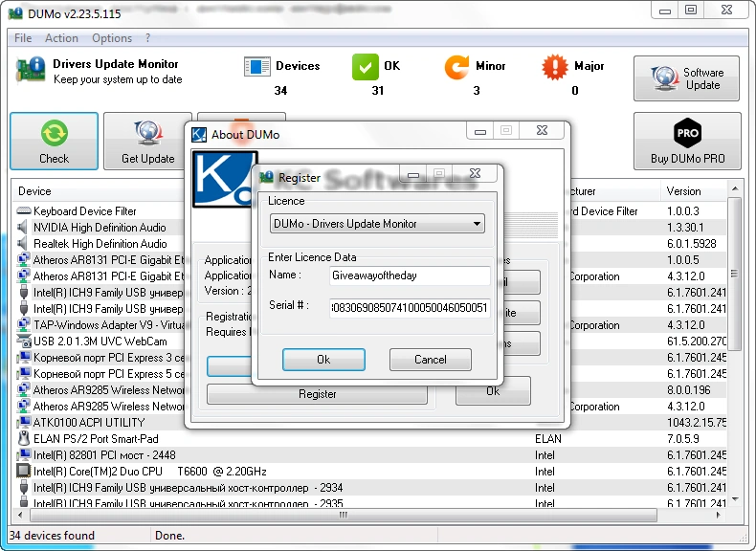Select ATK0100 ACPI UTILITY row text

coord(89,422)
